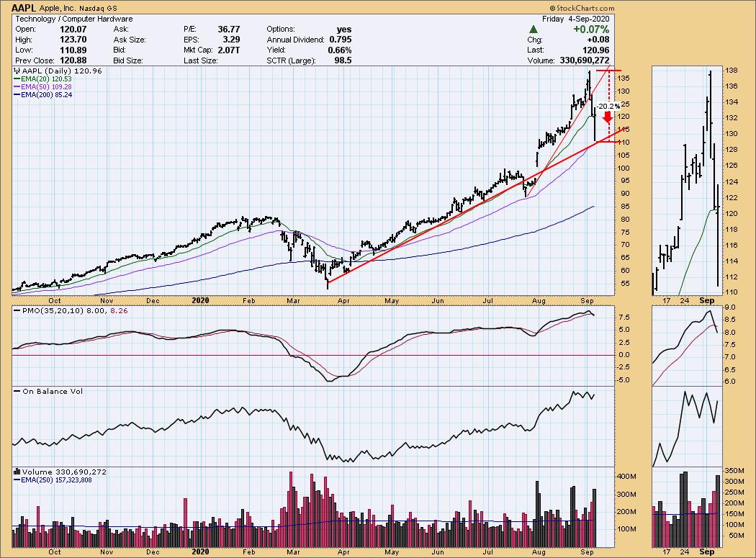This screenshot has width=756, height=558.
Task: Click the 'On Balance Vol' panel legend
Action: [x=53, y=391]
